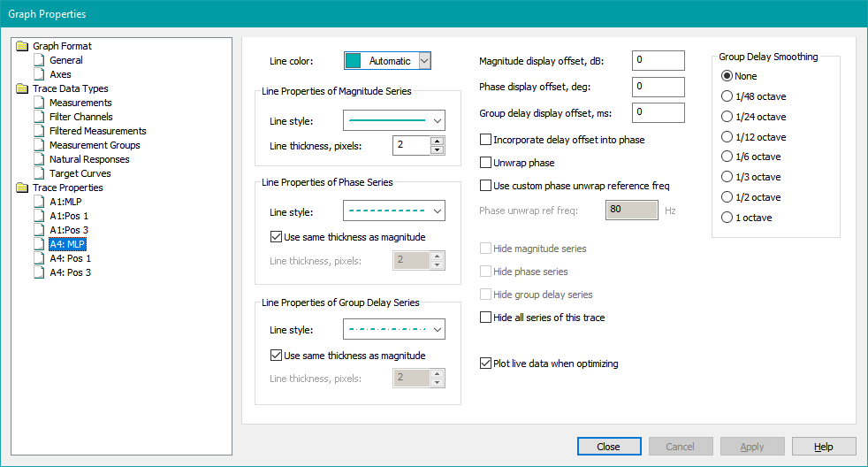The width and height of the screenshot is (868, 467).
Task: Click the page icon beside Filter Channels
Action: pyautogui.click(x=39, y=117)
